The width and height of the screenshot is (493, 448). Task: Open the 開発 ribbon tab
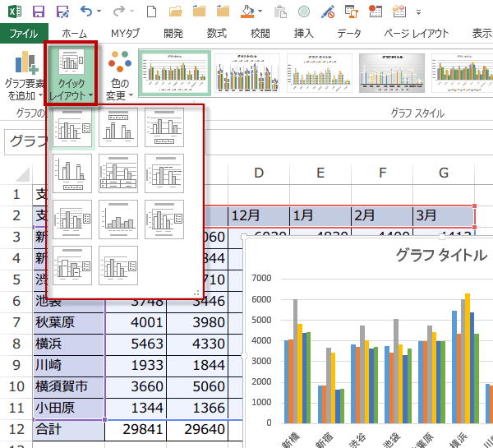173,34
